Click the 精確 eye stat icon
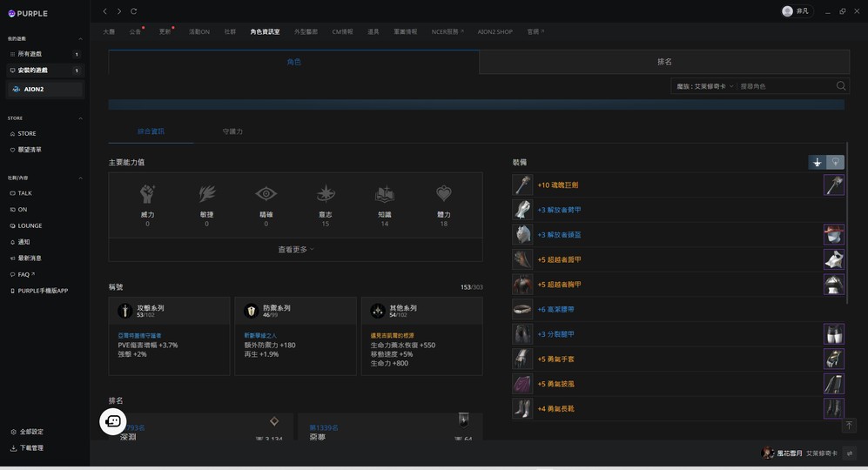This screenshot has height=470, width=868. click(x=266, y=194)
